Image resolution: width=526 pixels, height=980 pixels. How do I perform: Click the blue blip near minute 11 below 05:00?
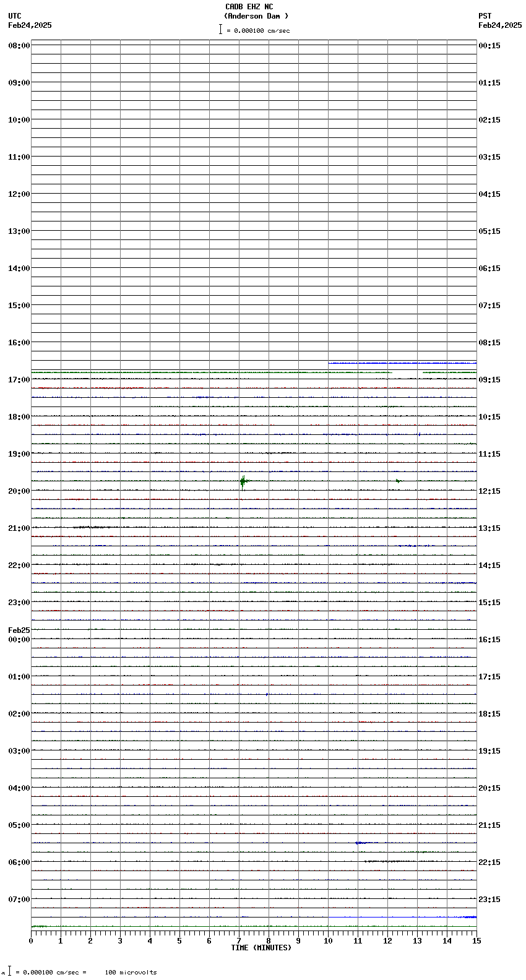click(360, 843)
